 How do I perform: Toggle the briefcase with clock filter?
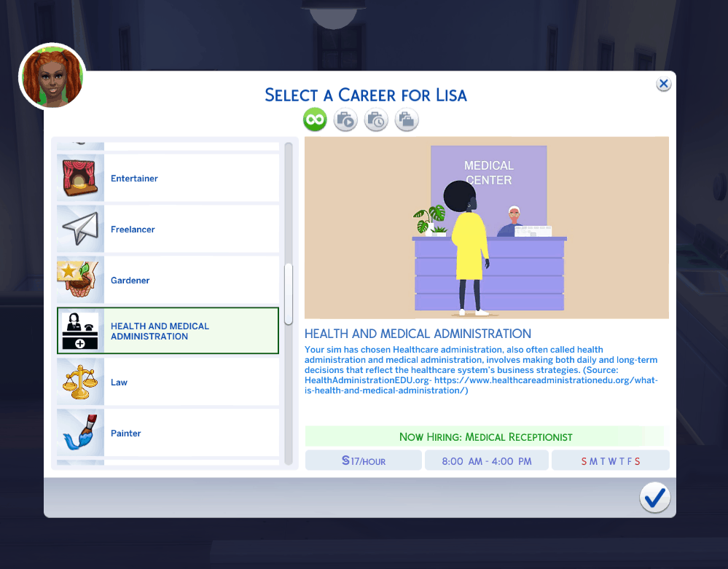[376, 119]
